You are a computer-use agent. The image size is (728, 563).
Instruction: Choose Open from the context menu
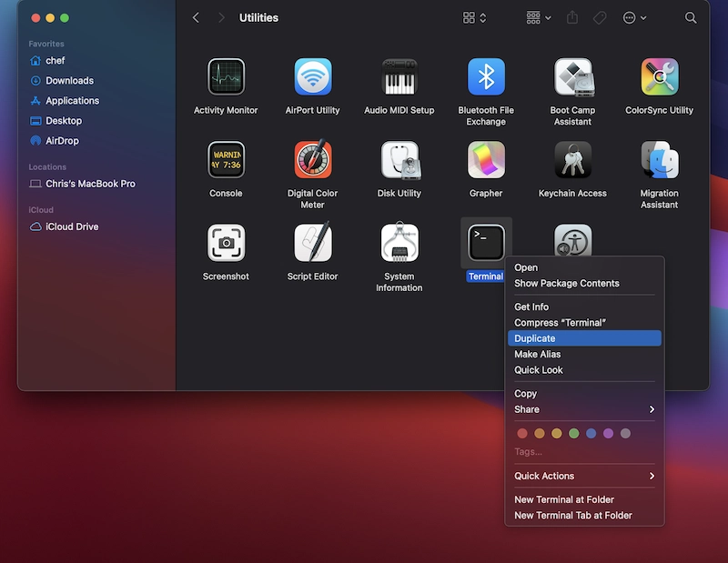point(584,267)
